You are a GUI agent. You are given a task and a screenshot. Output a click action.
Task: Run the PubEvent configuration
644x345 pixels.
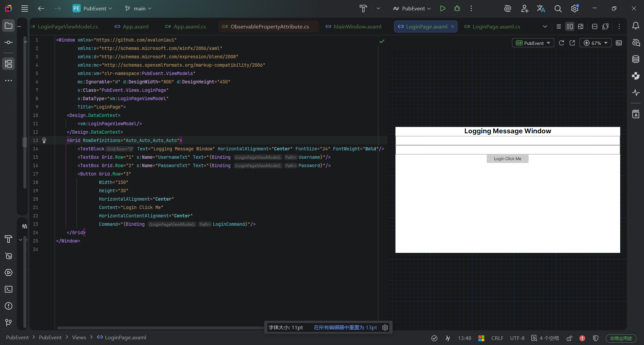point(443,8)
